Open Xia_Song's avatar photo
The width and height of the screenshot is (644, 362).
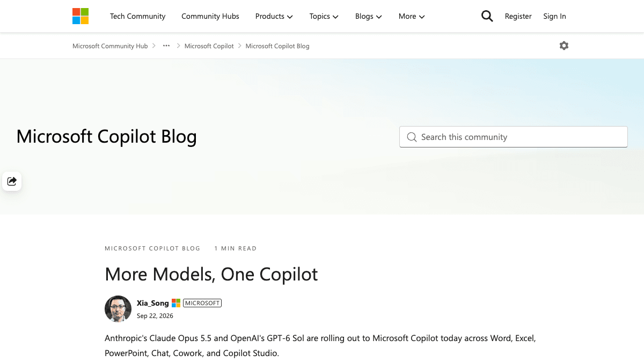(x=118, y=309)
